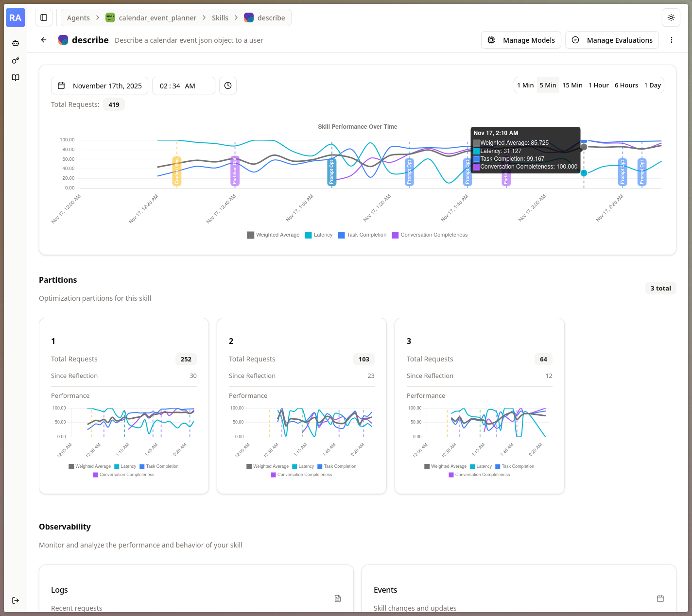Click the Manage Models button
The height and width of the screenshot is (616, 692).
point(521,40)
